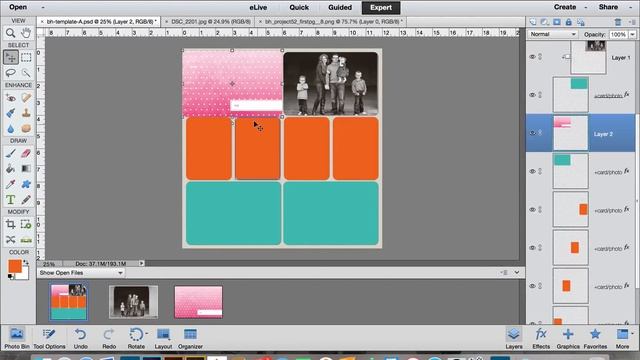Open the status bar info arrow
Screen dimensions: 640x360
tap(142, 263)
